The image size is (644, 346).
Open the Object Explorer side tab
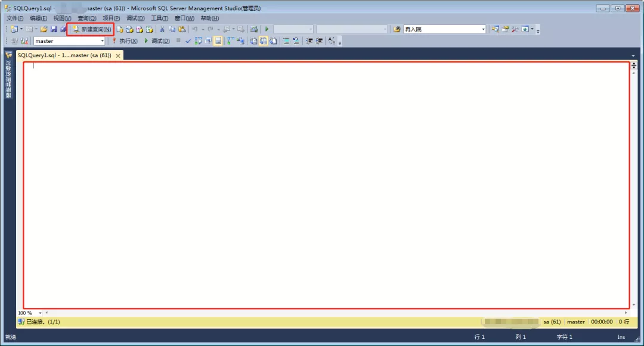[8, 74]
